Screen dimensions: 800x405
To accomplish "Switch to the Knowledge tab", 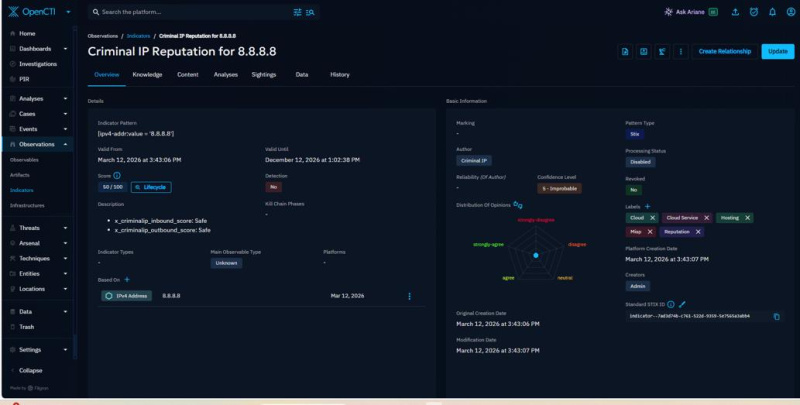I will point(147,75).
